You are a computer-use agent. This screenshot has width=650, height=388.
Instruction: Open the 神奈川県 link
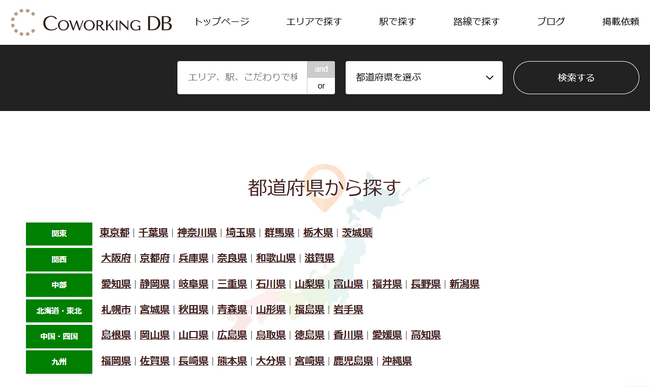[x=197, y=233]
